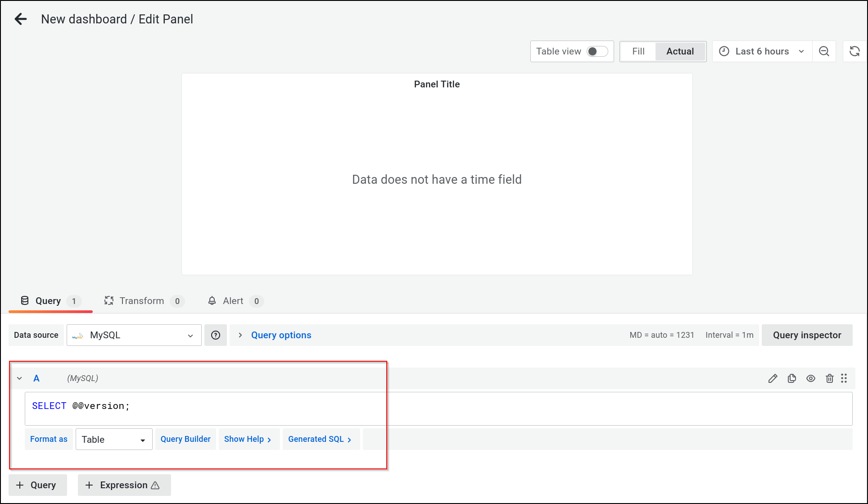Toggle the Table view switch

[x=597, y=51]
